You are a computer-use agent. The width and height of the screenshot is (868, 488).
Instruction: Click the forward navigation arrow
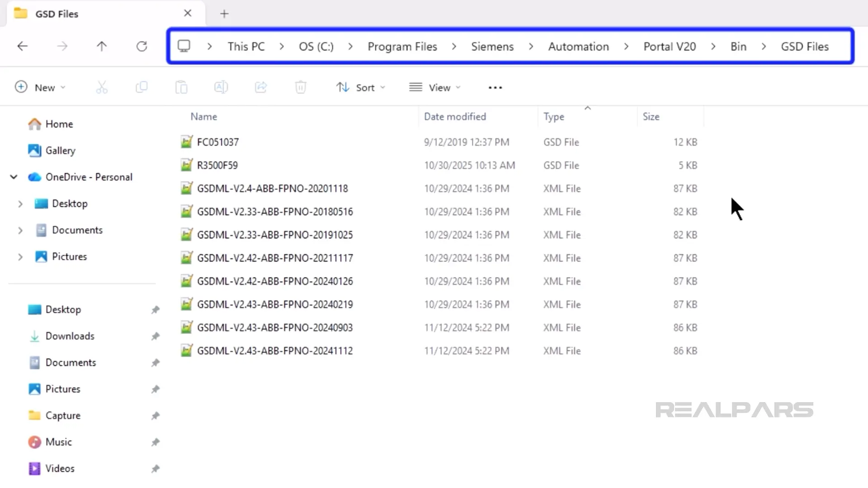[62, 46]
